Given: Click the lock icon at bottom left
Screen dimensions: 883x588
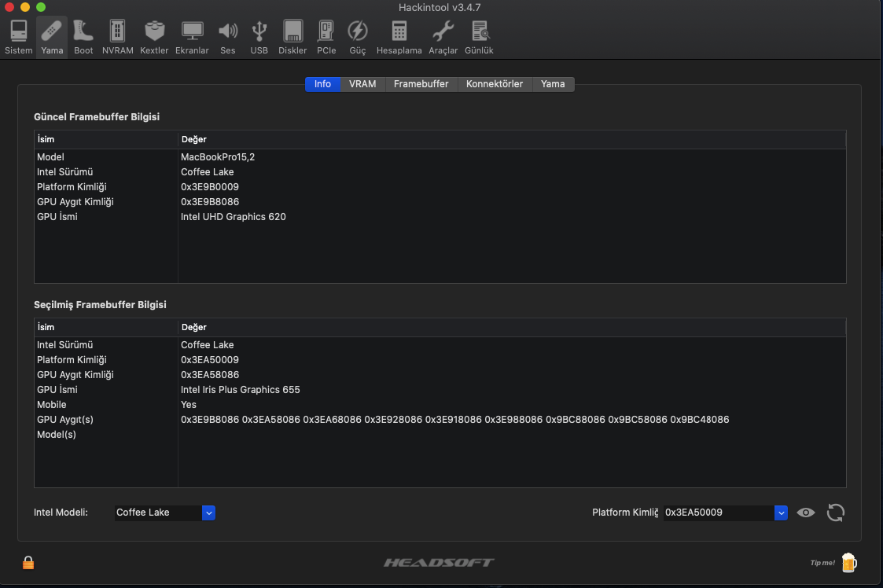Looking at the screenshot, I should tap(28, 562).
